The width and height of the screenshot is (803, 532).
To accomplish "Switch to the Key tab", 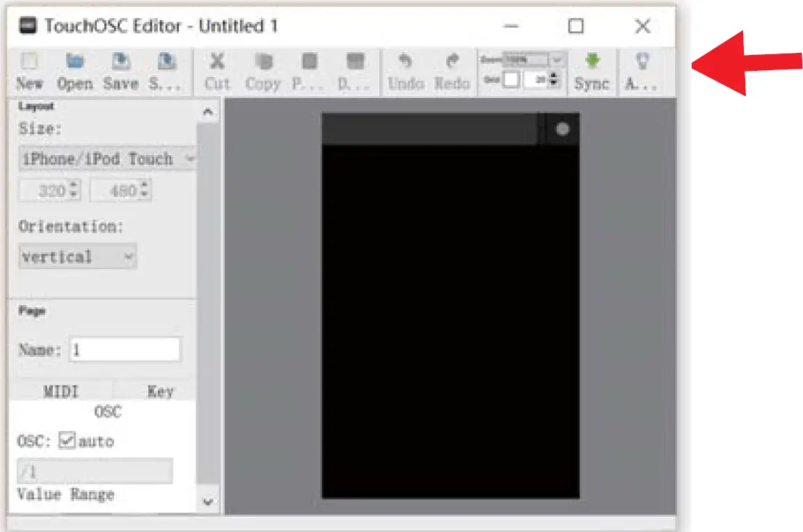I will pos(160,392).
